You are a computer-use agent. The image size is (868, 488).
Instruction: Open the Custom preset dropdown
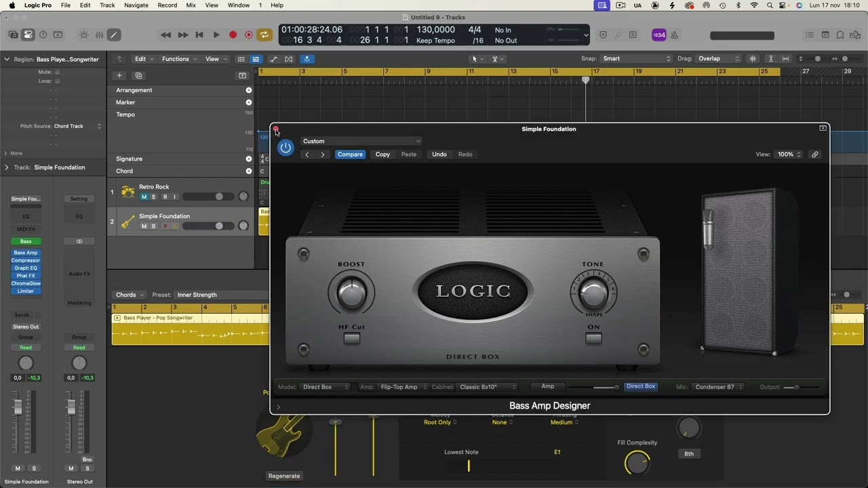361,141
